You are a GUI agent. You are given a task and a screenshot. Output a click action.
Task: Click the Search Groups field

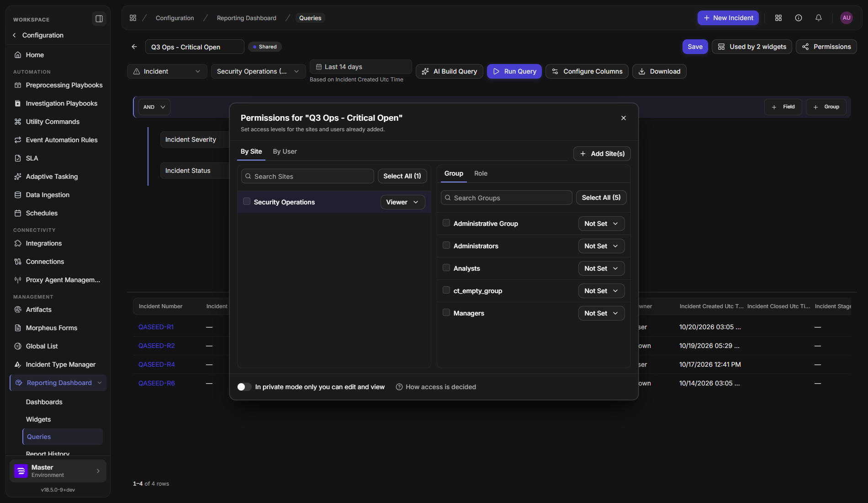[x=506, y=198]
